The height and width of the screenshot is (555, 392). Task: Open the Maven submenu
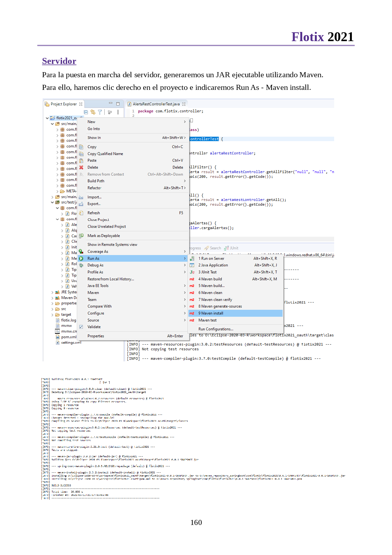point(133,293)
